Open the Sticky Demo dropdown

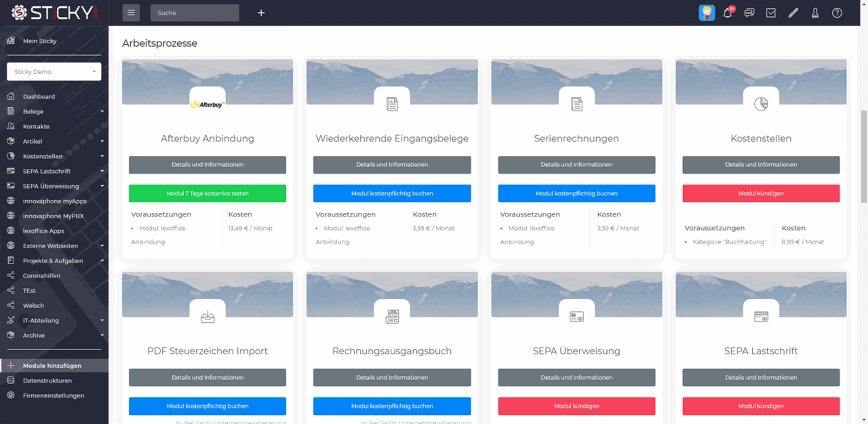pos(54,71)
